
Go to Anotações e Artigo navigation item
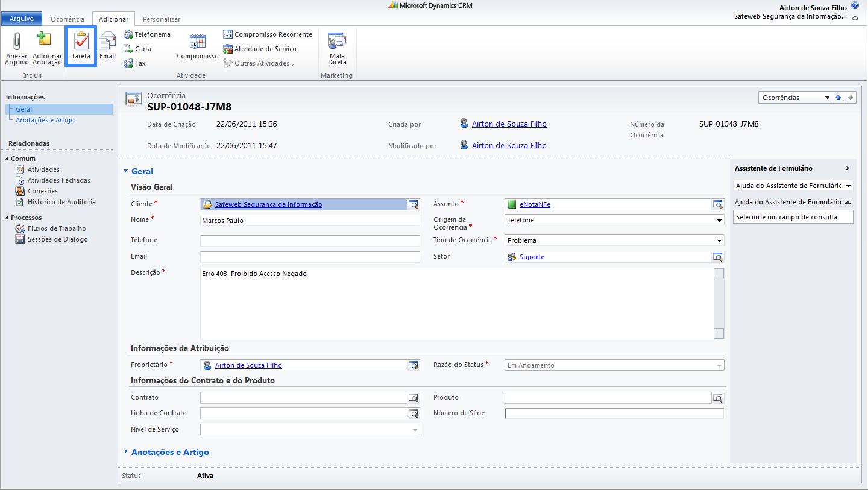coord(45,120)
